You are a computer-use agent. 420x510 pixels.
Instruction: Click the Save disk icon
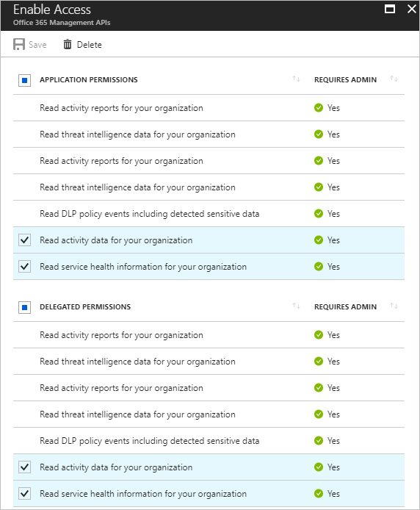19,44
